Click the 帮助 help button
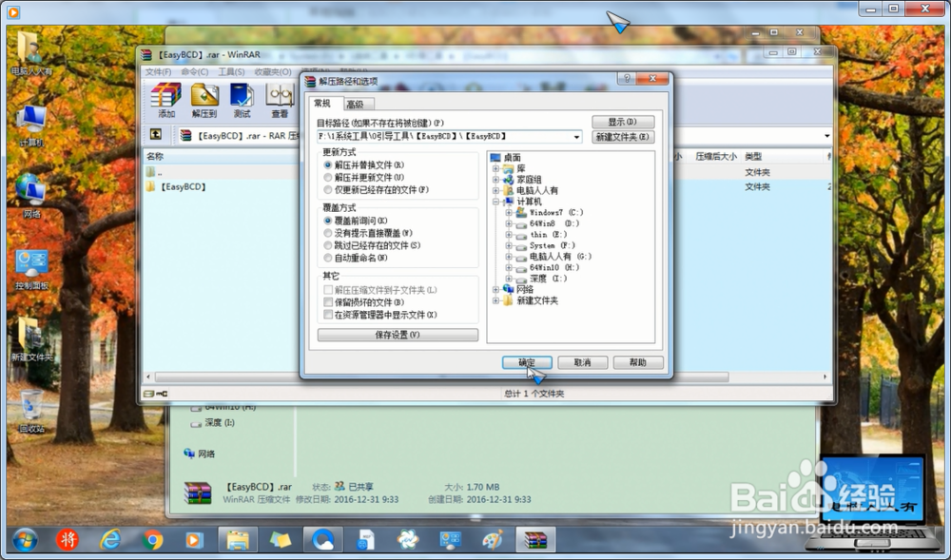951x560 pixels. pos(638,362)
